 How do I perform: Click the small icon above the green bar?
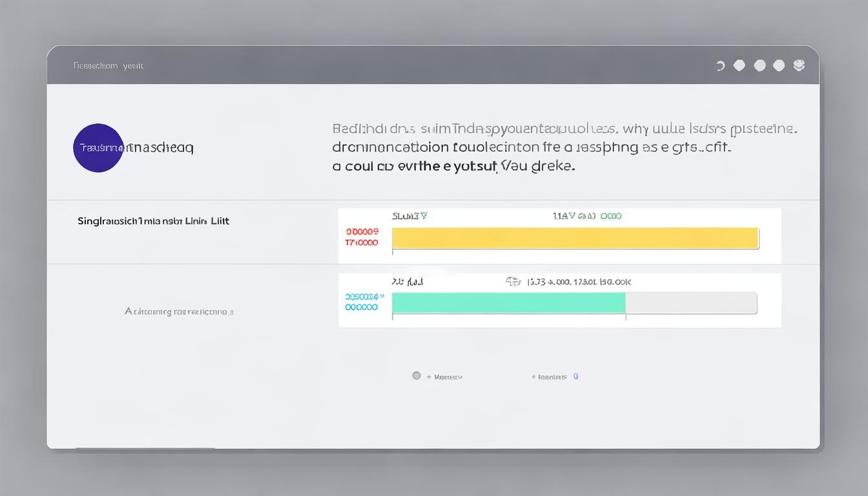pyautogui.click(x=513, y=282)
